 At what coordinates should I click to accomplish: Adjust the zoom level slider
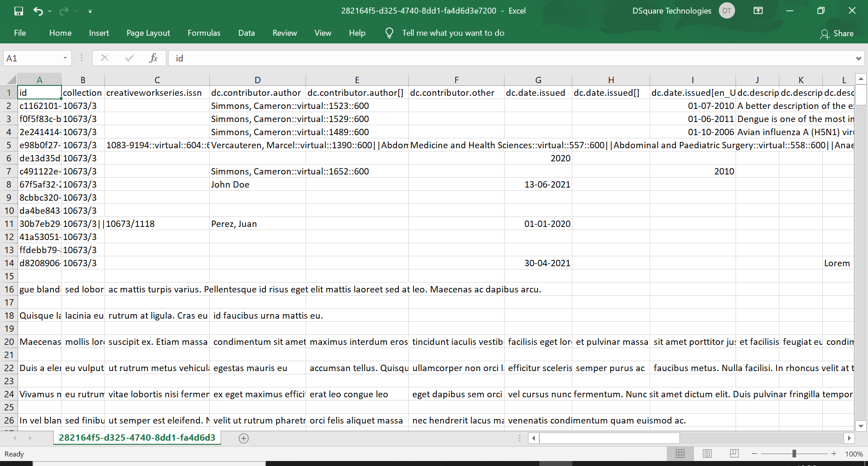point(794,453)
